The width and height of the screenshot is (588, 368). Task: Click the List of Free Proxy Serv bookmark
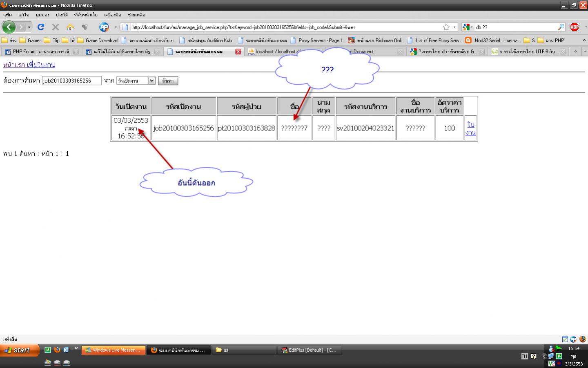click(435, 40)
